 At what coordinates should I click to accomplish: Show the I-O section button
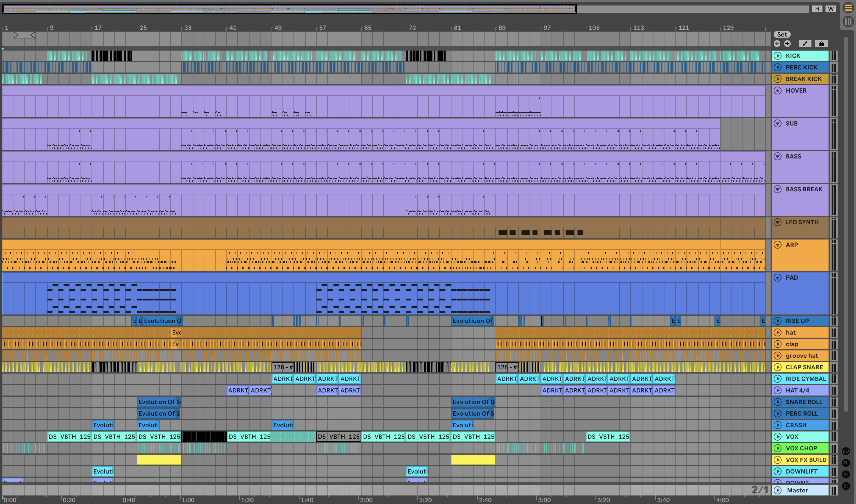[846, 451]
